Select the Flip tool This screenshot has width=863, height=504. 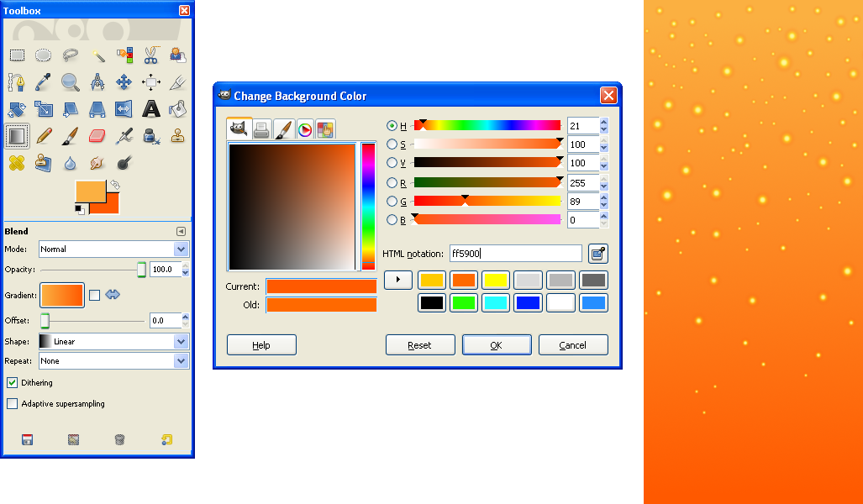124,109
